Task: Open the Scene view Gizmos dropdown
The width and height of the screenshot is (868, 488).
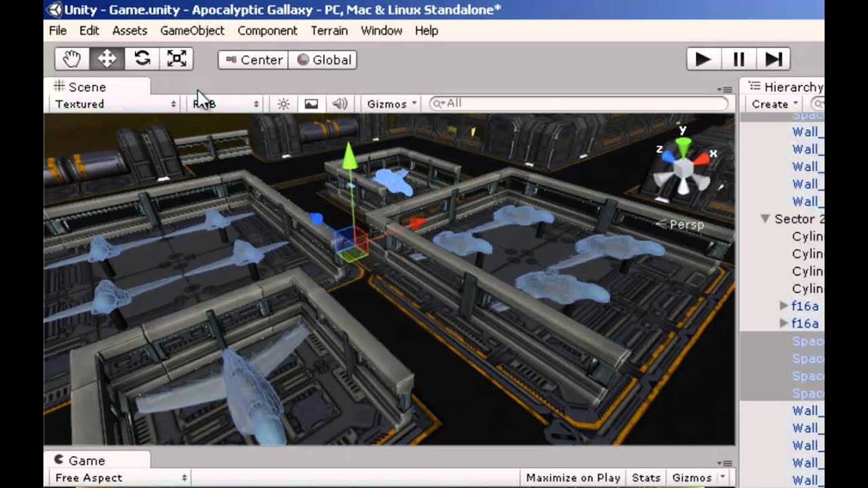Action: point(391,104)
